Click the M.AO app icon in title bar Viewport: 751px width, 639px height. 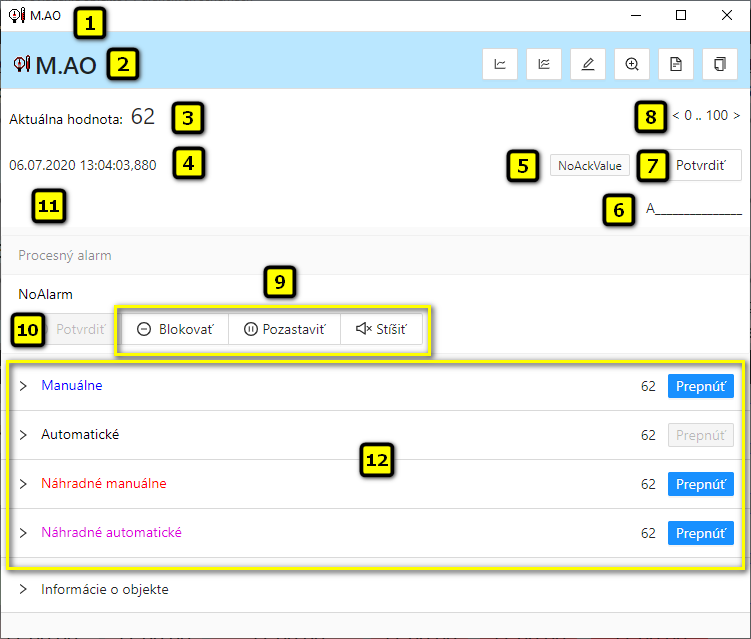click(x=17, y=16)
